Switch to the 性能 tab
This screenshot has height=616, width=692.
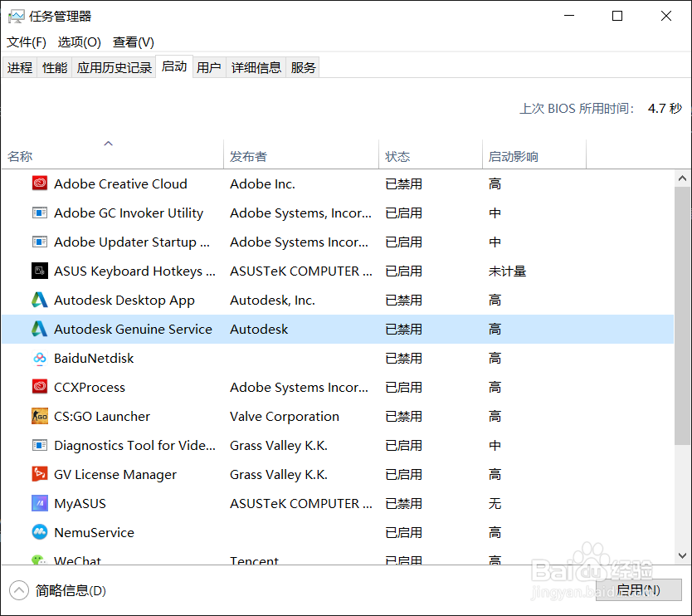[55, 67]
